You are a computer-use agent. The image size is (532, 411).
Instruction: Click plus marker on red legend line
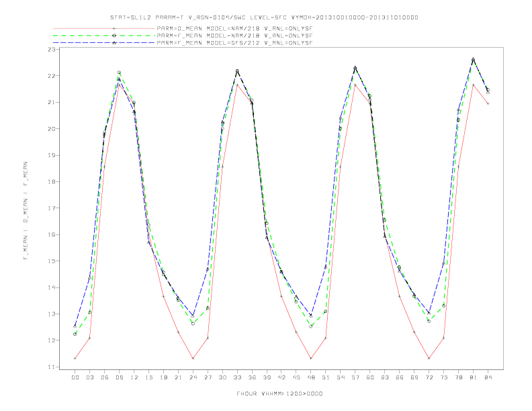click(x=114, y=28)
